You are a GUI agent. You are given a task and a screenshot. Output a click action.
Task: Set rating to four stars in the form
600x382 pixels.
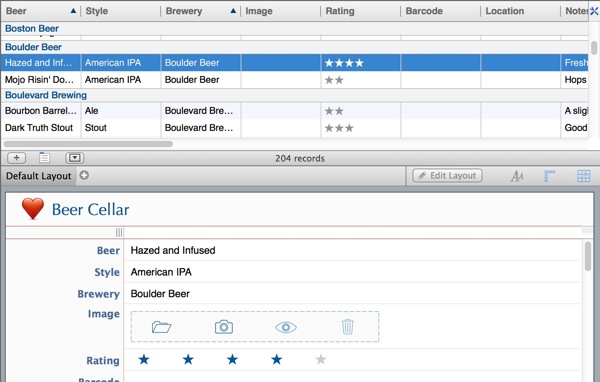point(277,359)
